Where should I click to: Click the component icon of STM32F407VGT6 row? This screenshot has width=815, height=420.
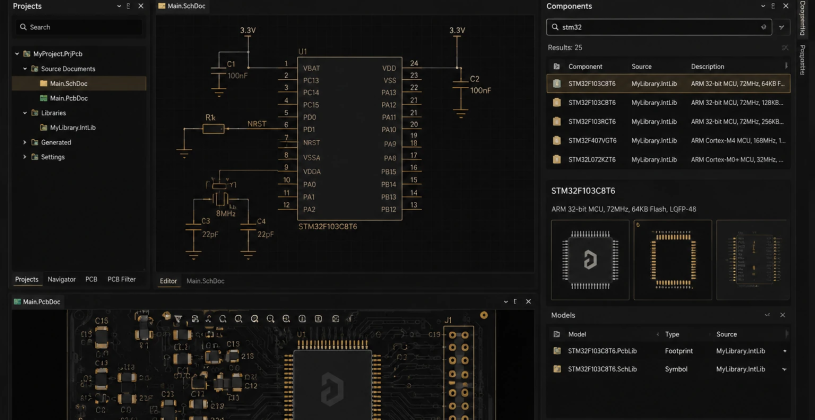point(557,140)
